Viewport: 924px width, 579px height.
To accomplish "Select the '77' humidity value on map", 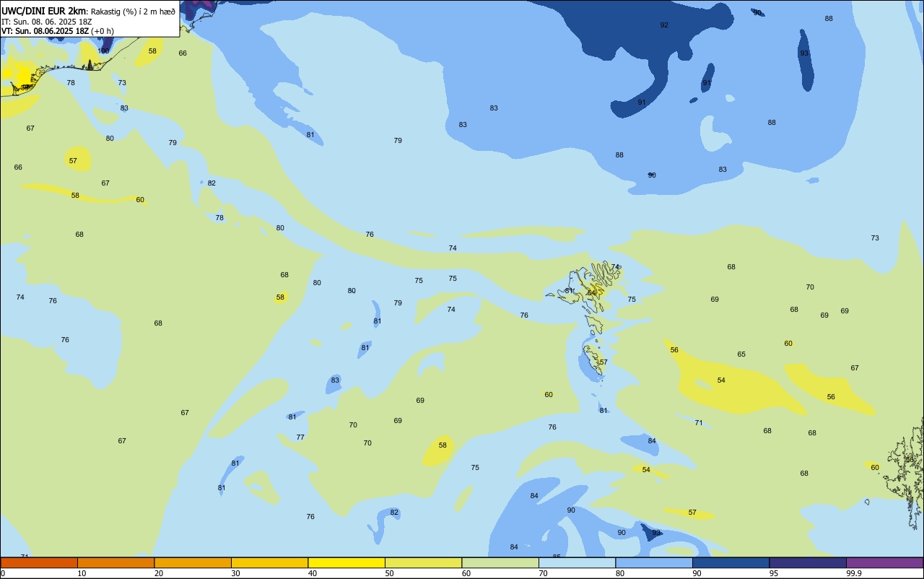I will pos(300,437).
